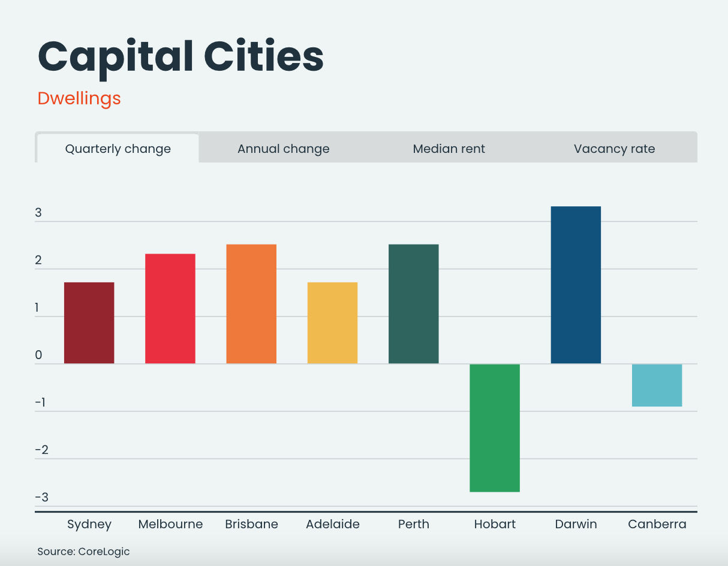Image resolution: width=728 pixels, height=566 pixels.
Task: Click the Source: CoreLogic text
Action: (83, 552)
